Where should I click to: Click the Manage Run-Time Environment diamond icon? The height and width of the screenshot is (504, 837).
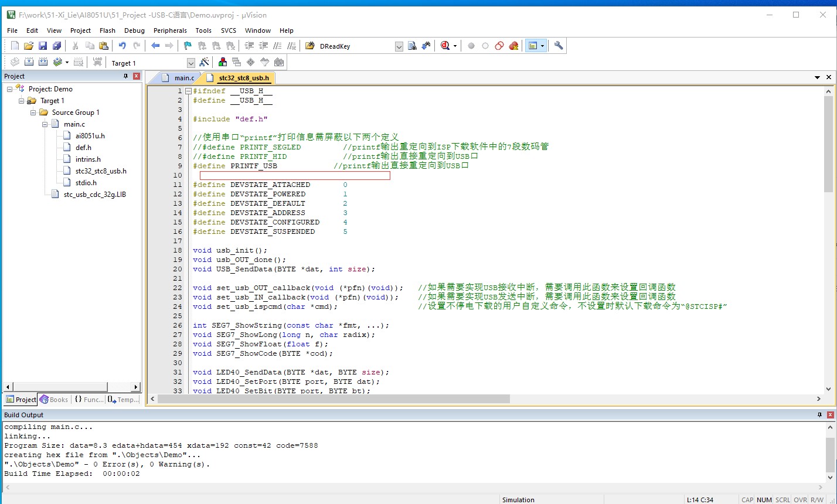251,62
